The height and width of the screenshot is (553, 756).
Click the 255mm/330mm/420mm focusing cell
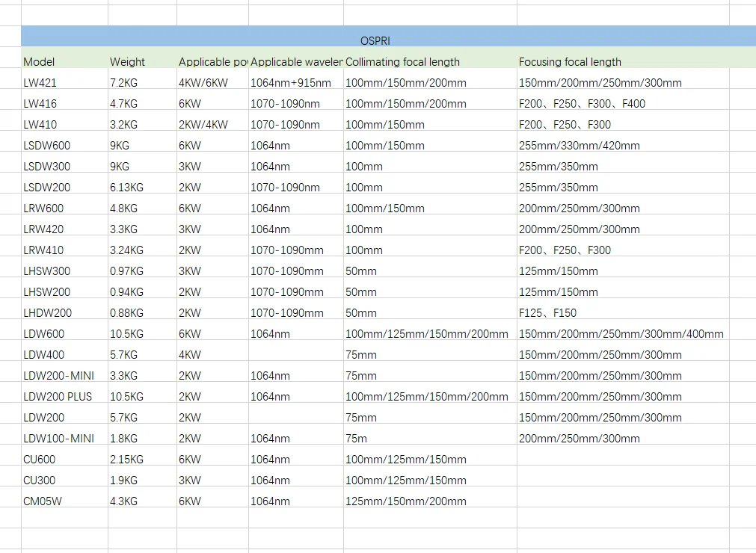coord(623,141)
